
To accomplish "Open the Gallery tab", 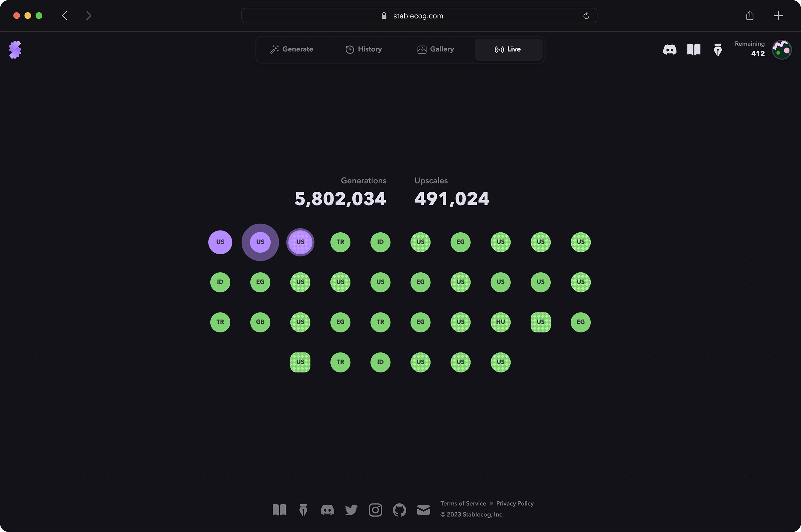I will (436, 49).
